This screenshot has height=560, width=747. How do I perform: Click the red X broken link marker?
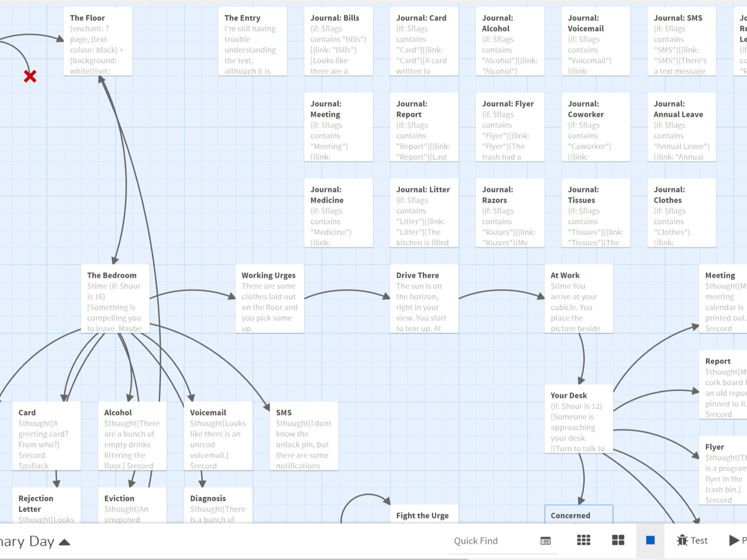coord(30,77)
